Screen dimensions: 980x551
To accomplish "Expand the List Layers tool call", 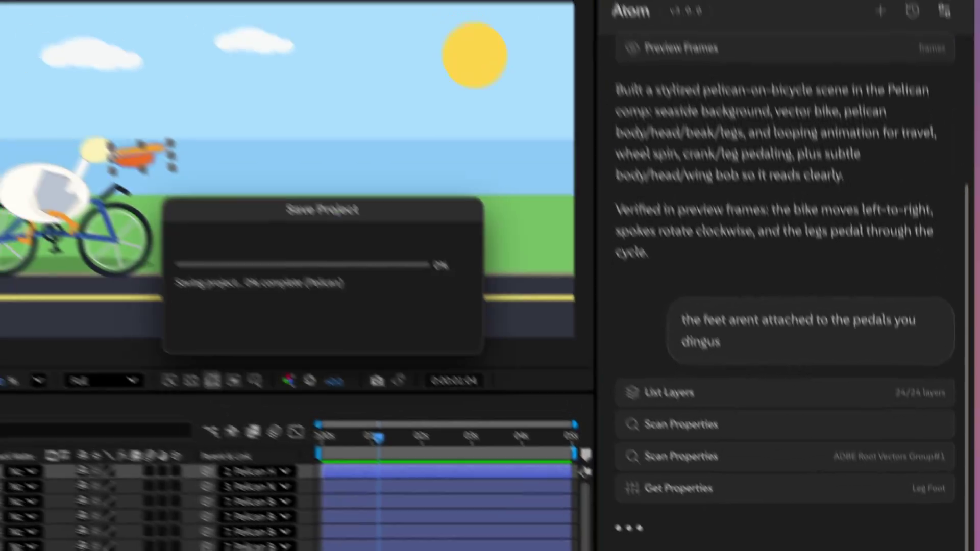I will coord(785,392).
